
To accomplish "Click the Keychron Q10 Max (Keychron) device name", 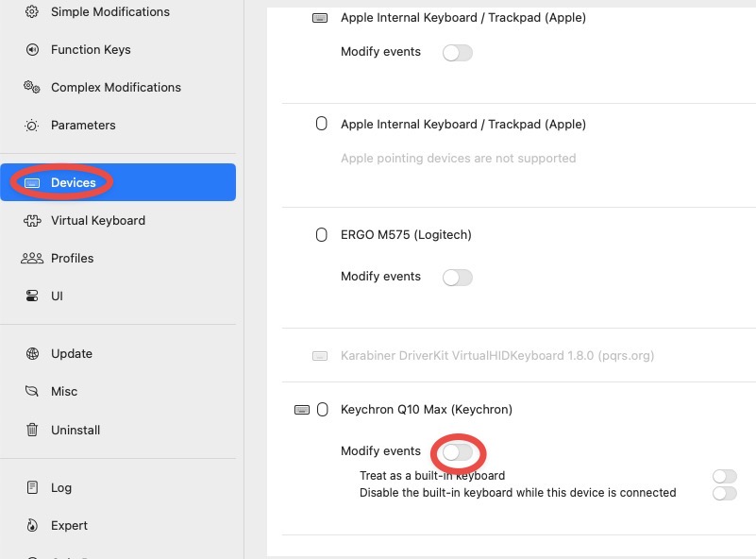I will tap(427, 410).
